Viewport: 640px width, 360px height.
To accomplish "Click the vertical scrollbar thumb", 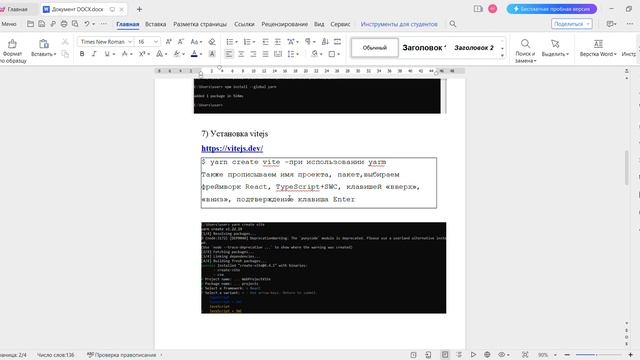I will click(627, 168).
